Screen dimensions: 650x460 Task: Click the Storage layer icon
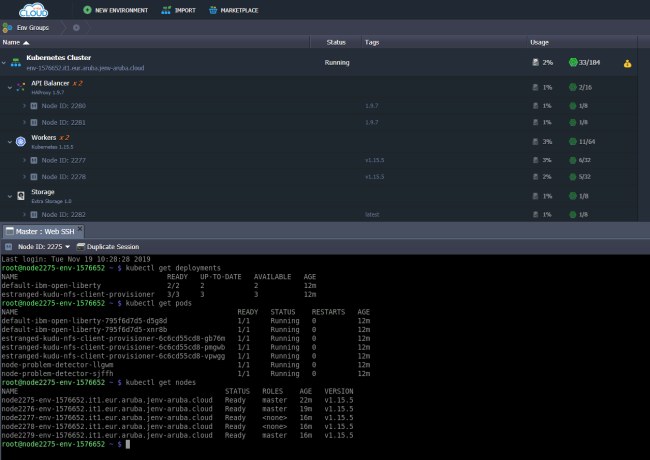(21, 194)
